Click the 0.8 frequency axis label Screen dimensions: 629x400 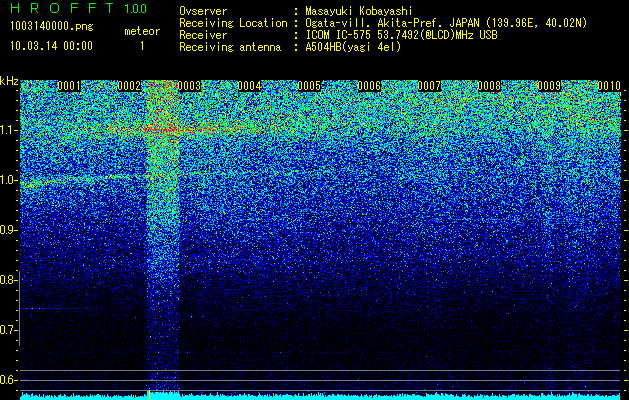click(8, 280)
